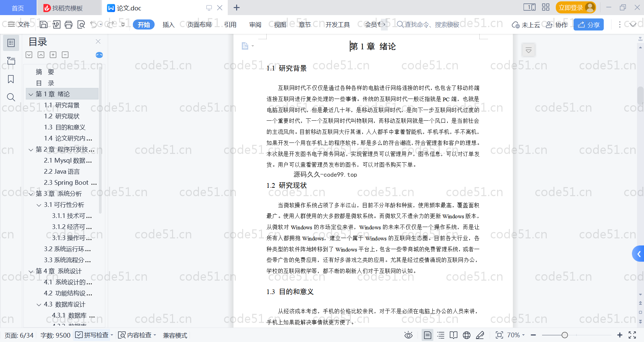This screenshot has height=342, width=644.
Task: Click the zoom out minus button
Action: coord(533,335)
